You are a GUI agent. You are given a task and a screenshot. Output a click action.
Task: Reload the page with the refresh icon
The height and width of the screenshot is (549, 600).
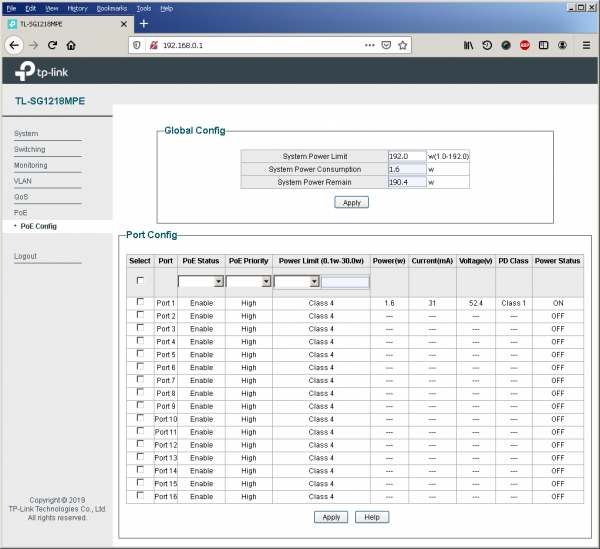(x=53, y=45)
